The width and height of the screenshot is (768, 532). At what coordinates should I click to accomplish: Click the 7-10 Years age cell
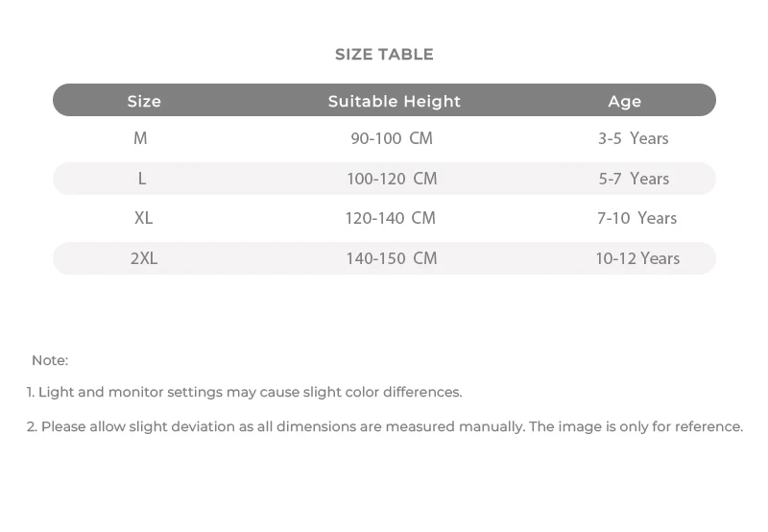636,218
